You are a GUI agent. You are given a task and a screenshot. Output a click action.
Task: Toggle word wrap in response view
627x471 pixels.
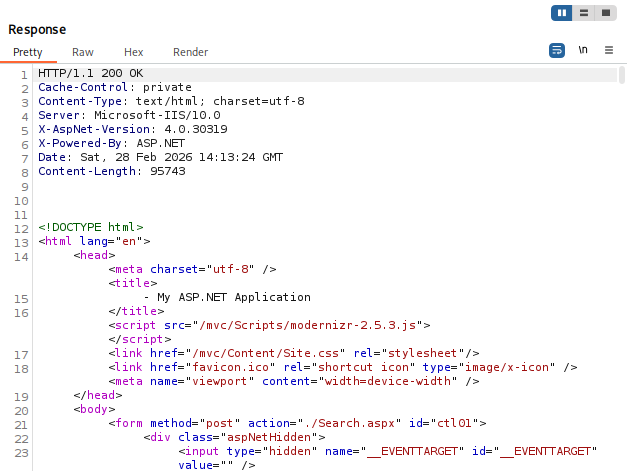pyautogui.click(x=557, y=50)
